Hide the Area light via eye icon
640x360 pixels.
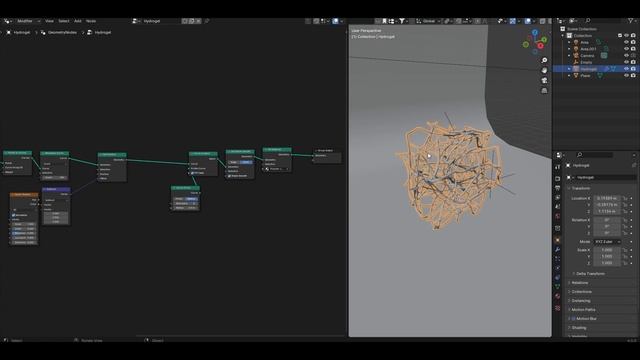626,42
